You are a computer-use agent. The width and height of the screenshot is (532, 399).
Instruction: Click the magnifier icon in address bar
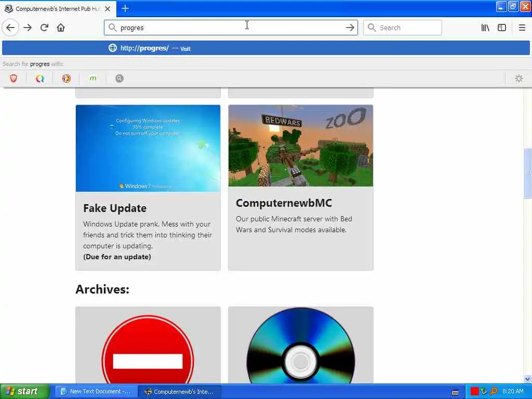point(113,28)
